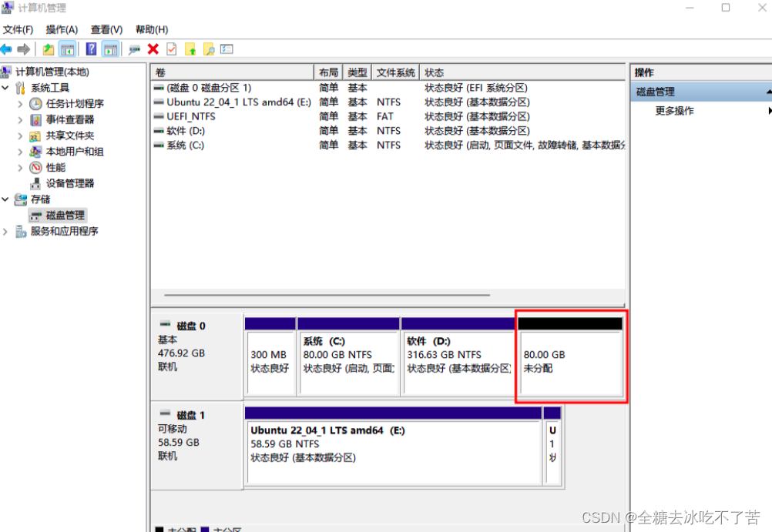Image resolution: width=772 pixels, height=532 pixels.
Task: Click 更多操作 in the actions pane
Action: (x=675, y=111)
